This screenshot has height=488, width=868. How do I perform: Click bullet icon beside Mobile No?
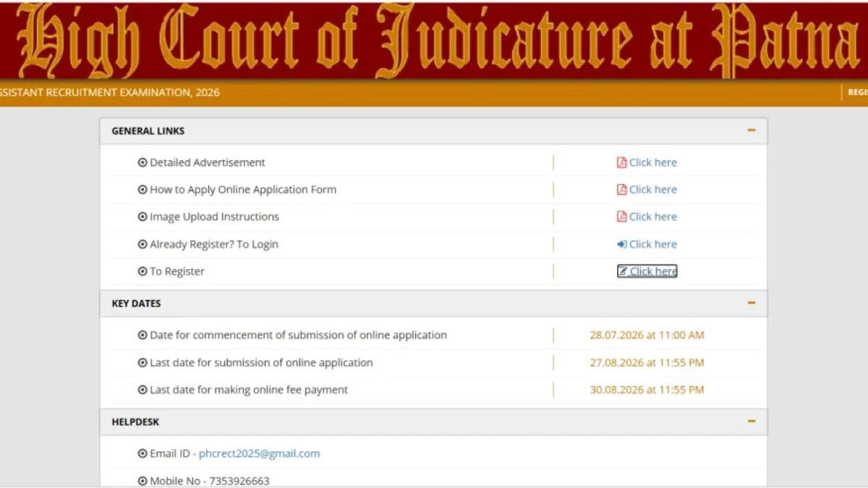tap(142, 481)
